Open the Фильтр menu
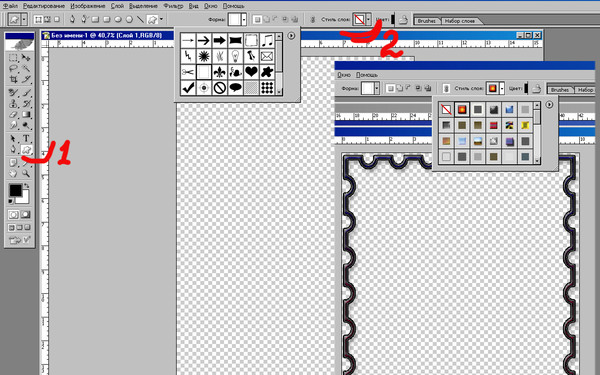The image size is (600, 375). pos(173,6)
